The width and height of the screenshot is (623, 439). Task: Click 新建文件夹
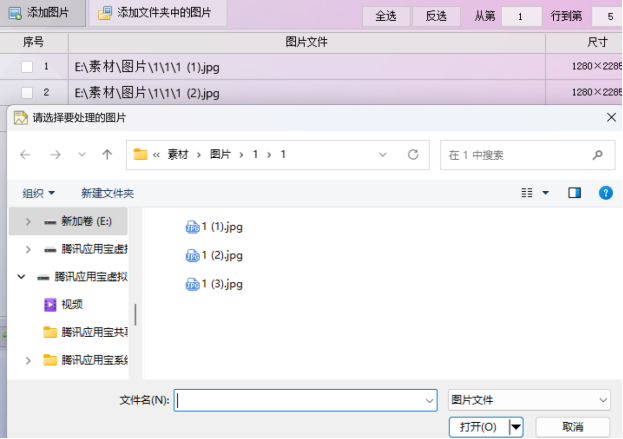[x=107, y=193]
